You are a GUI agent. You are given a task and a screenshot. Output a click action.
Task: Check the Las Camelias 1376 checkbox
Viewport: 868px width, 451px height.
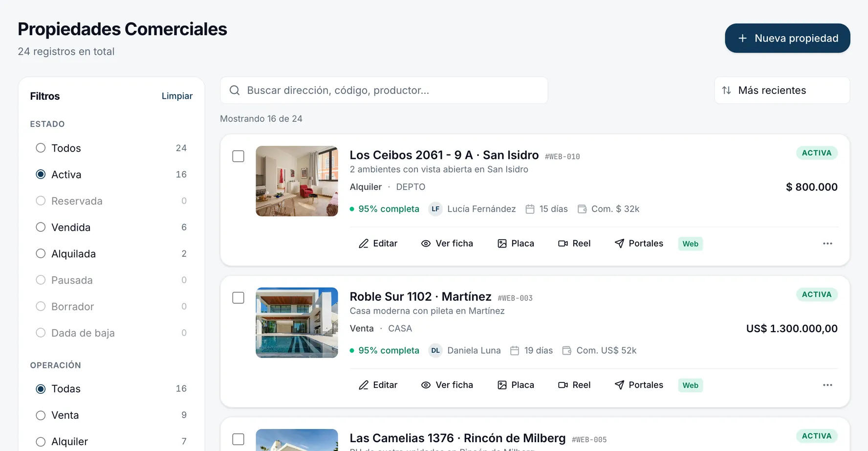(x=239, y=439)
